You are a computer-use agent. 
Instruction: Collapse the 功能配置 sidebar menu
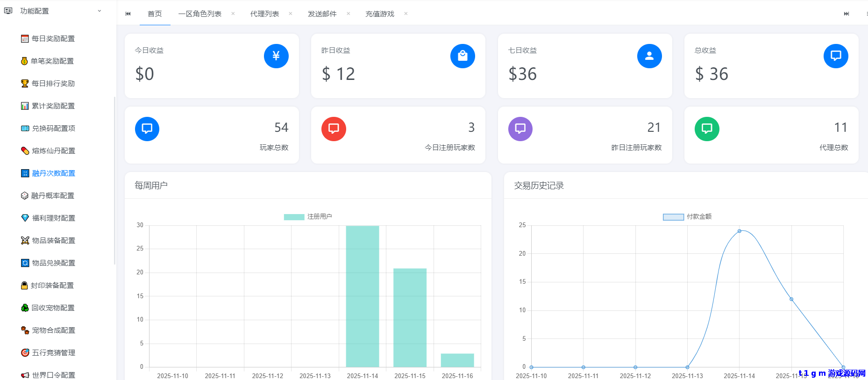pos(99,11)
